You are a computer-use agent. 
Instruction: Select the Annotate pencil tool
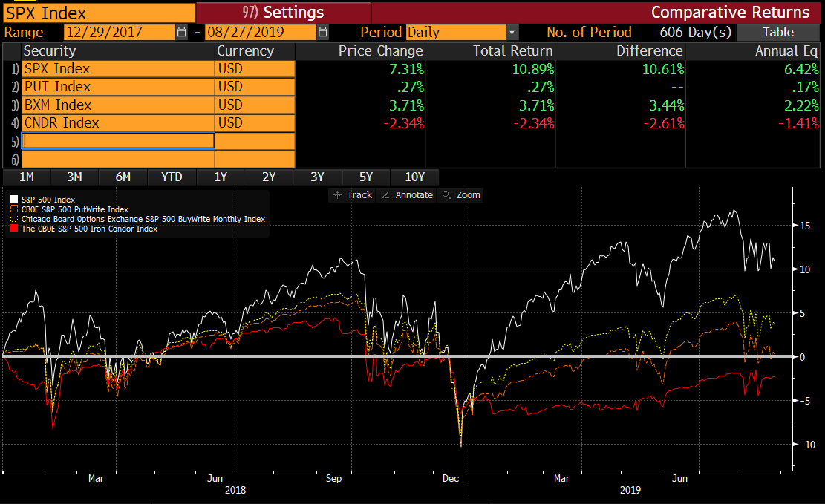(406, 194)
